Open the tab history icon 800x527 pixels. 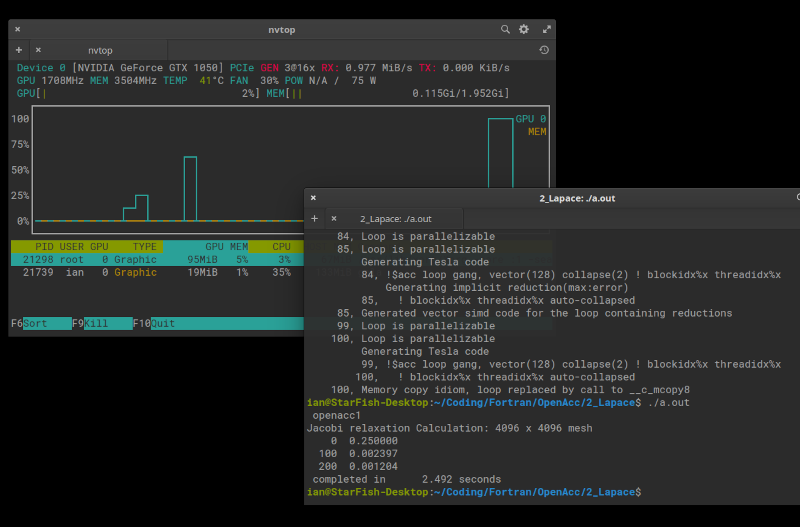[543, 49]
